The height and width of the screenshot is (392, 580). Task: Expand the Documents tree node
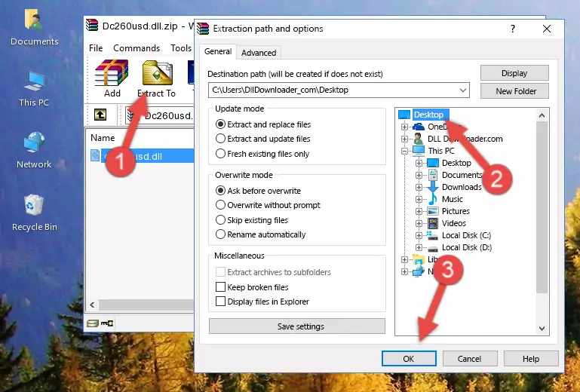(x=419, y=175)
